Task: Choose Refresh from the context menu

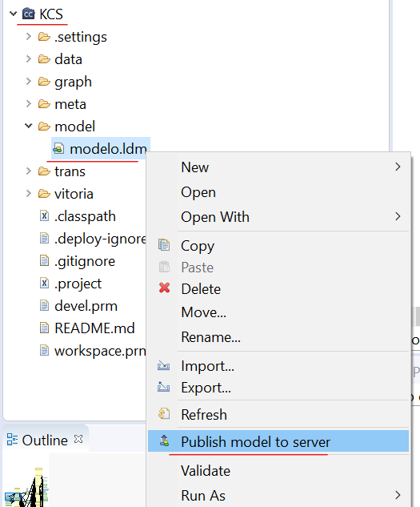Action: coord(278,415)
